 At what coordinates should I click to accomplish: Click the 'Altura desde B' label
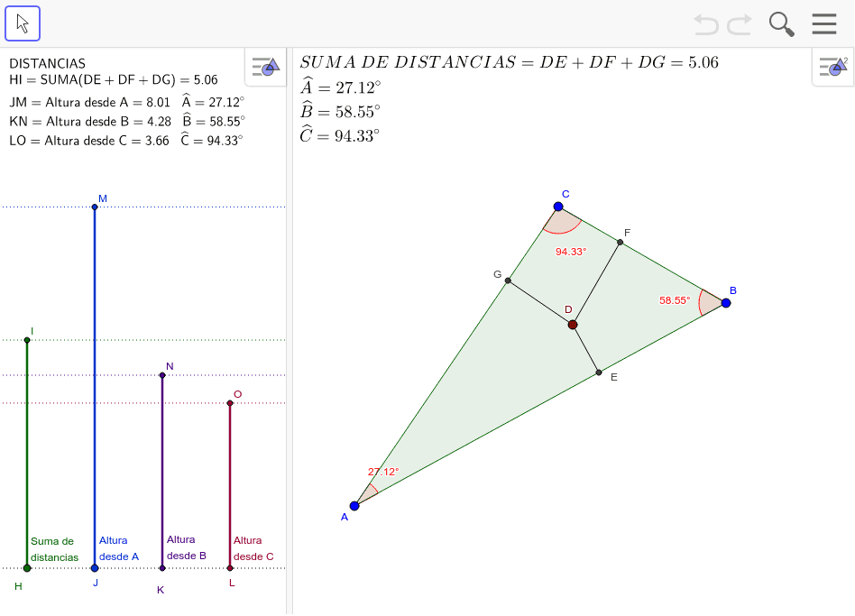[187, 547]
